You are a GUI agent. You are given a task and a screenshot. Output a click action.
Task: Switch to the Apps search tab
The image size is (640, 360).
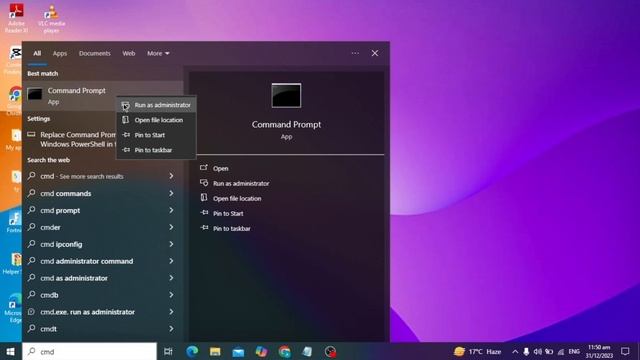pos(60,53)
